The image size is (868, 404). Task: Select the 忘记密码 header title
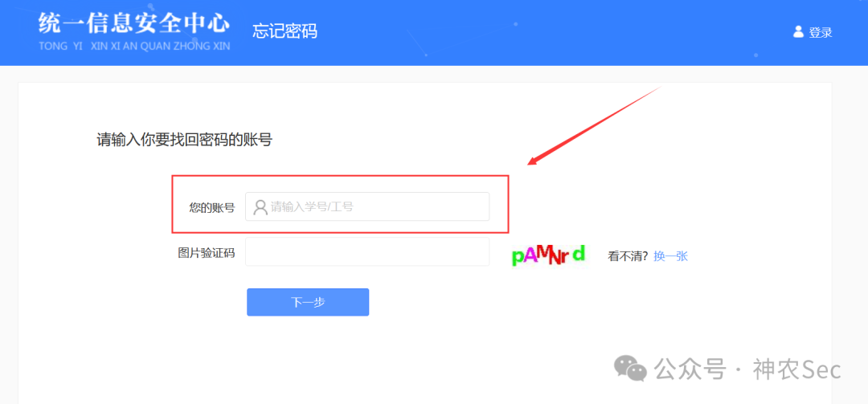pyautogui.click(x=285, y=31)
